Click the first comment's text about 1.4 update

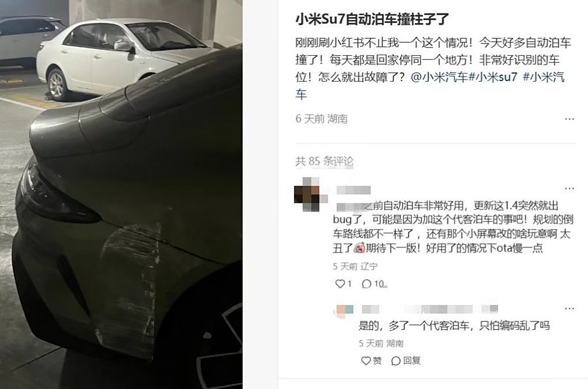[x=453, y=227]
